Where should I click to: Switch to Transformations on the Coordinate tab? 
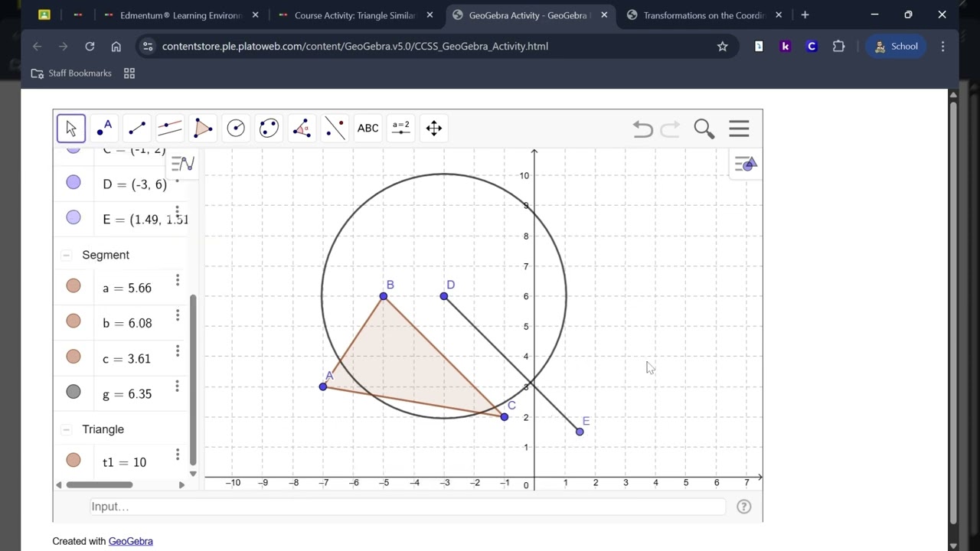pos(704,15)
